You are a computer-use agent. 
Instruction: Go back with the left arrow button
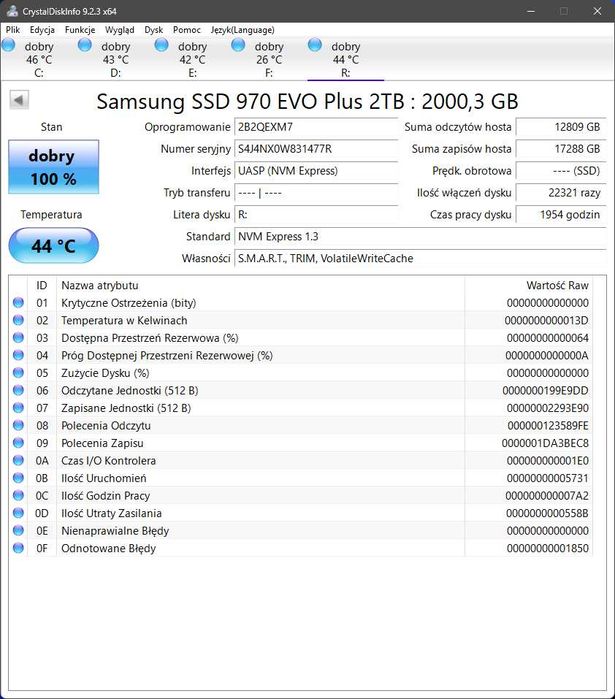(x=19, y=100)
